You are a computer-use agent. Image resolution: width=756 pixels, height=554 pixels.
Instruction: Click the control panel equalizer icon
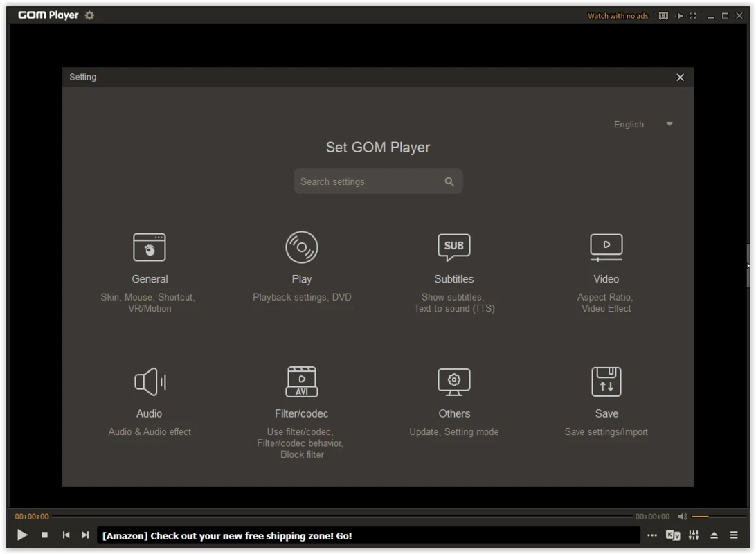(x=694, y=535)
